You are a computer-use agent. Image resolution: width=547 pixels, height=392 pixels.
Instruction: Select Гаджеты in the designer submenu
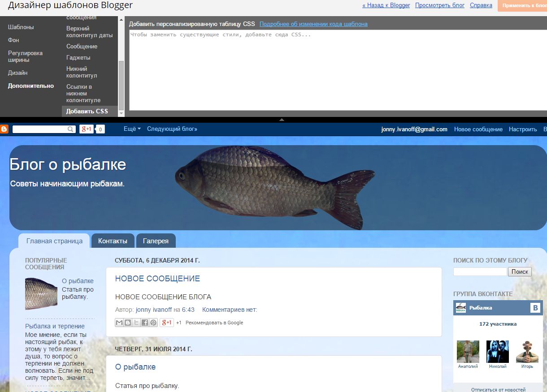[x=78, y=58]
